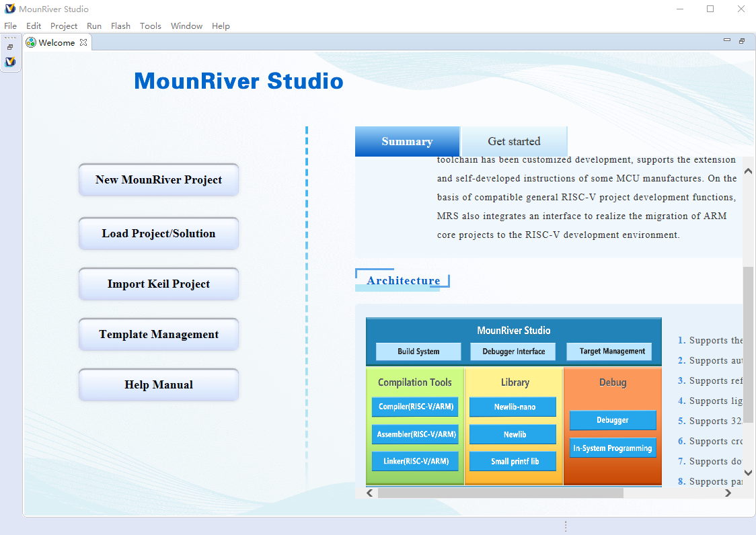Click the Debugger Interface box in diagram
756x535 pixels.
click(513, 352)
